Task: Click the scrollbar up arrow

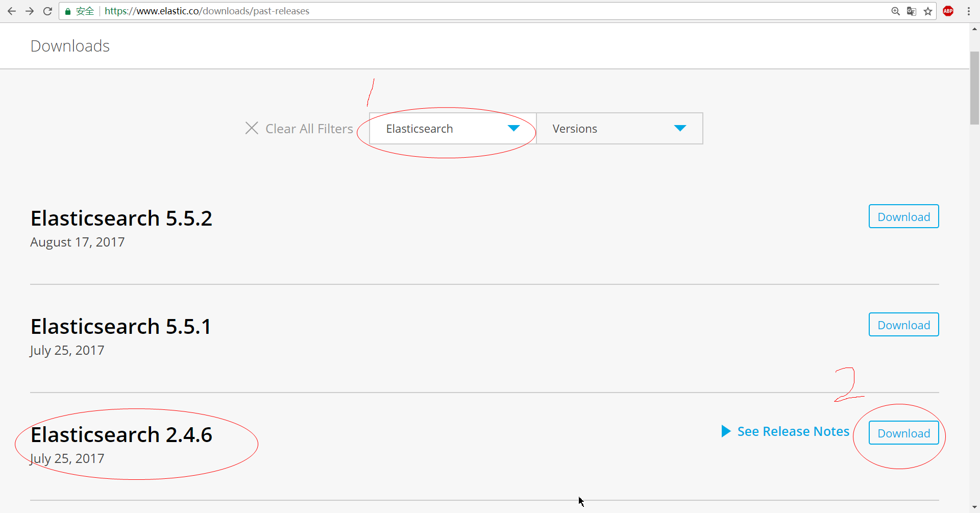Action: [974, 29]
